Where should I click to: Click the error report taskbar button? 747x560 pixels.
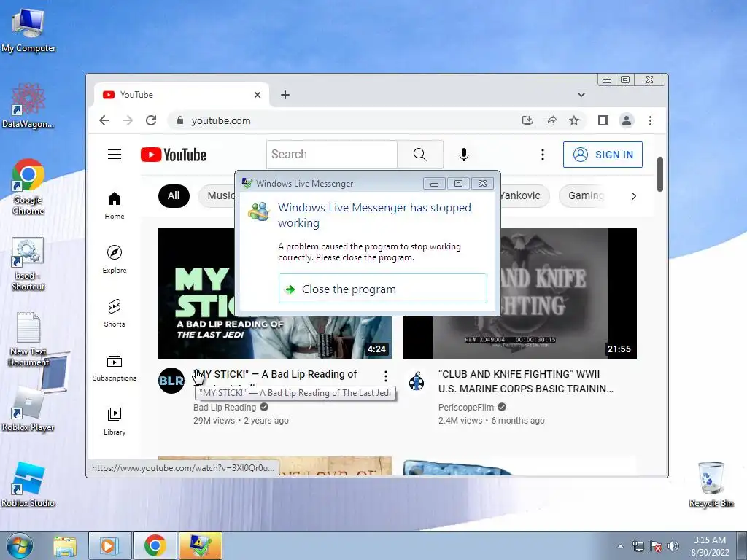click(200, 545)
